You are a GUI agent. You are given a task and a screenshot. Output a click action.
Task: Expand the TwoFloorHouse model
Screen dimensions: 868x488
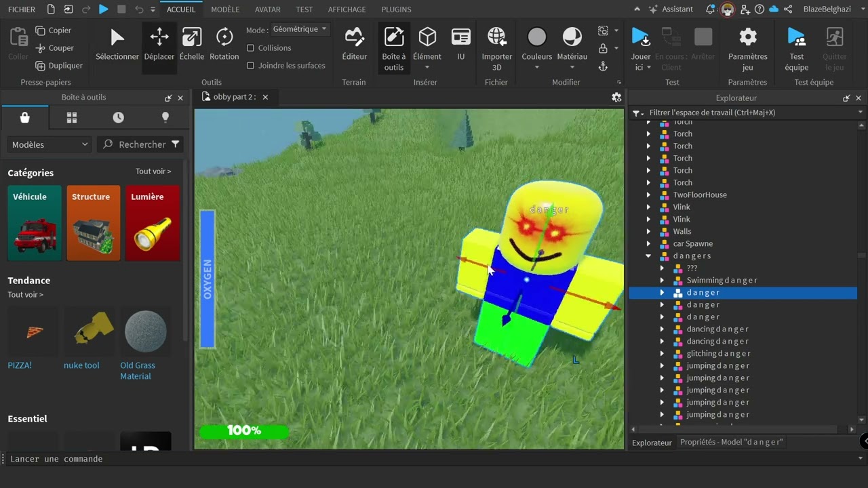coord(648,195)
